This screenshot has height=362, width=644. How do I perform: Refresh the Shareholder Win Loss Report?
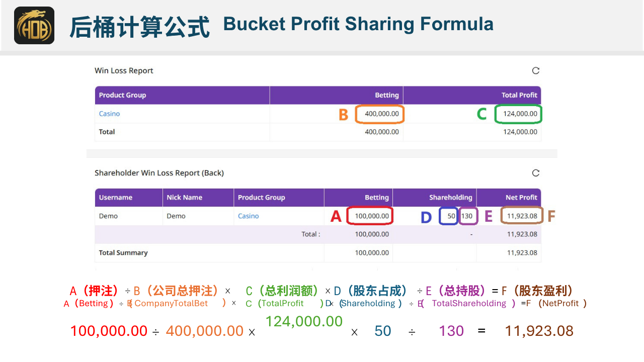point(536,173)
